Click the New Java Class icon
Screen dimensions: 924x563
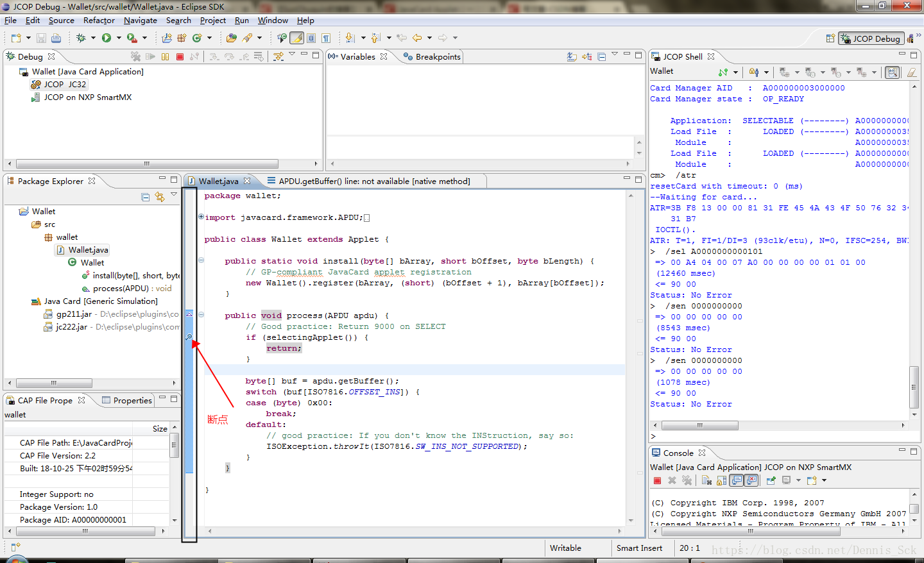click(198, 38)
